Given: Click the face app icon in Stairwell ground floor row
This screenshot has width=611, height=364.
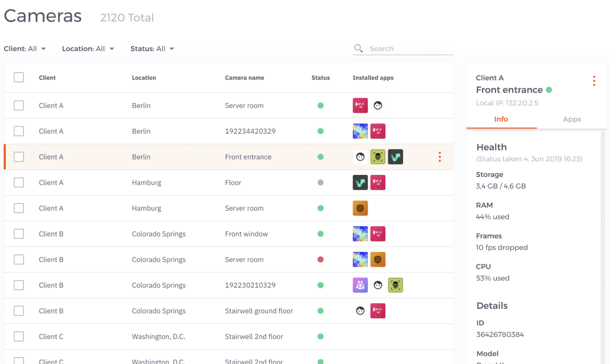Looking at the screenshot, I should pos(360,311).
